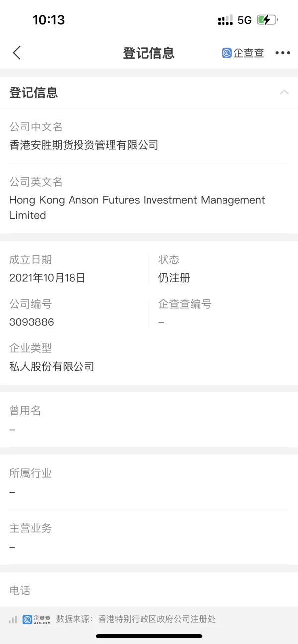The width and height of the screenshot is (298, 644).
Task: Tap the 企查查 Qcc.com footer logo
Action: click(36, 619)
